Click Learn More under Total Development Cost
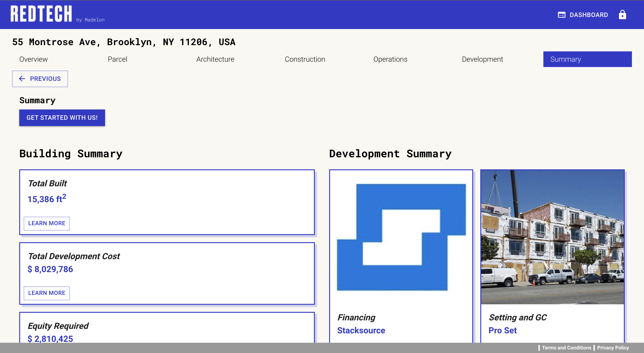Screen dimensions: 644x353 click(47, 293)
